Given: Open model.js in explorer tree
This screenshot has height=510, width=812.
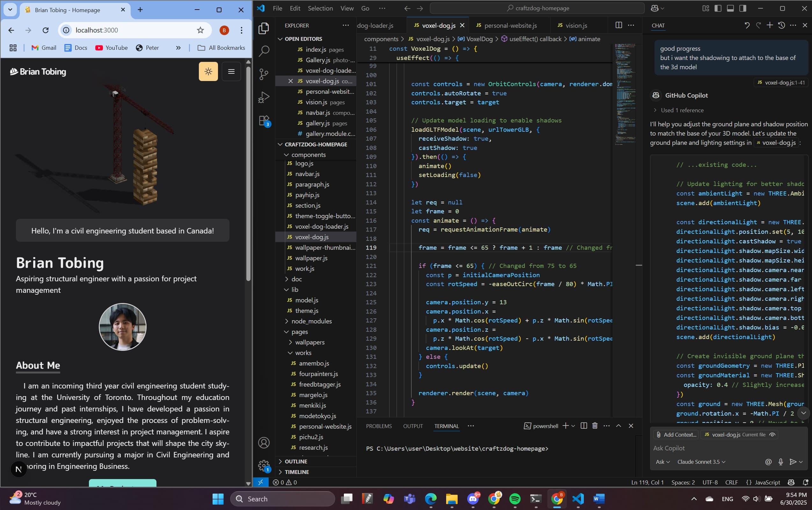Looking at the screenshot, I should pyautogui.click(x=307, y=300).
